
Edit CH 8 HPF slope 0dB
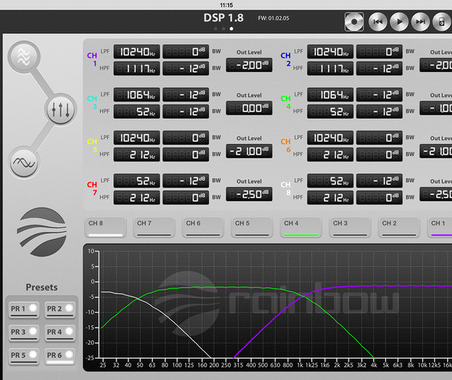(x=379, y=198)
